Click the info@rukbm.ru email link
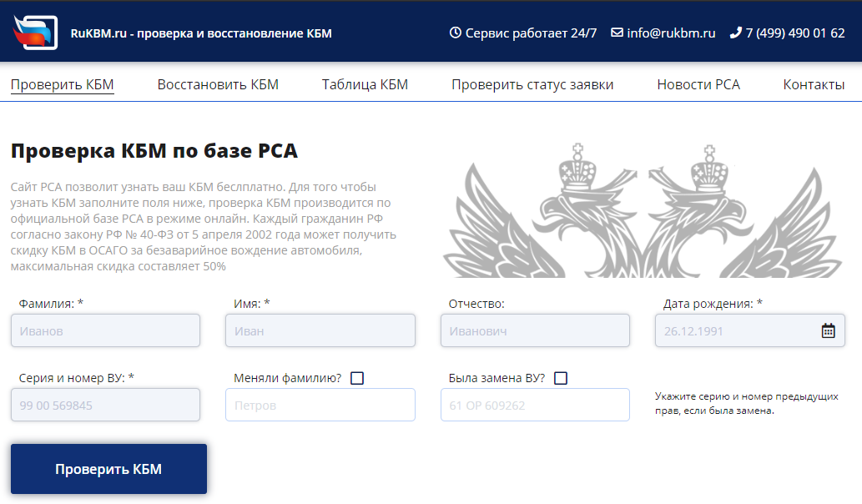 (671, 33)
